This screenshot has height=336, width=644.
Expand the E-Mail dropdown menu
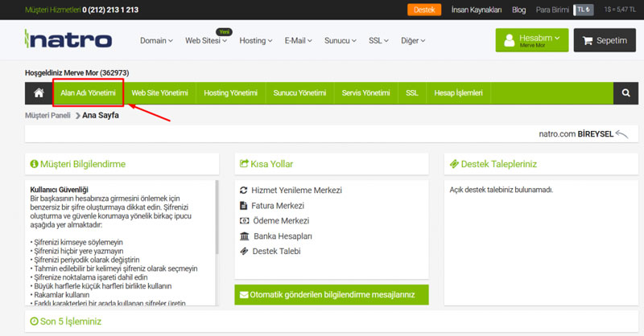click(298, 41)
